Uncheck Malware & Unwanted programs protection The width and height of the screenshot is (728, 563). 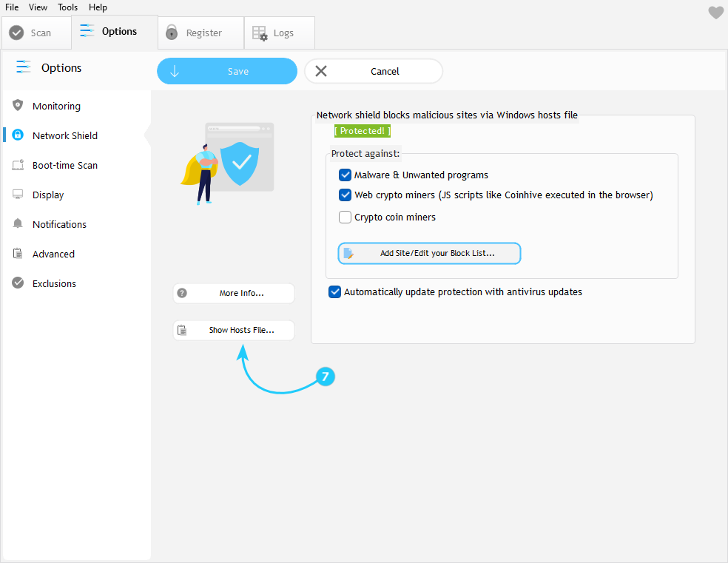pos(345,175)
